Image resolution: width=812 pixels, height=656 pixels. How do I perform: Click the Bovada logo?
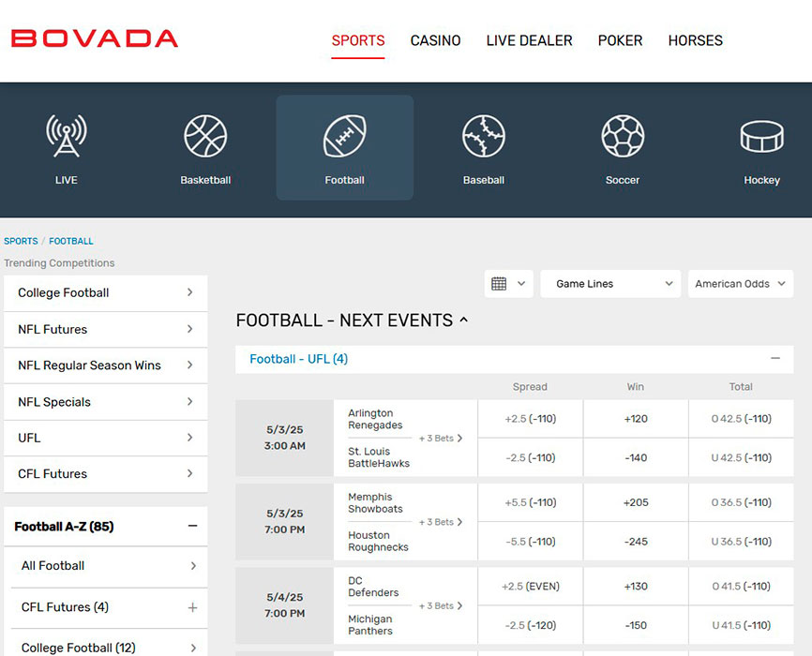(94, 38)
